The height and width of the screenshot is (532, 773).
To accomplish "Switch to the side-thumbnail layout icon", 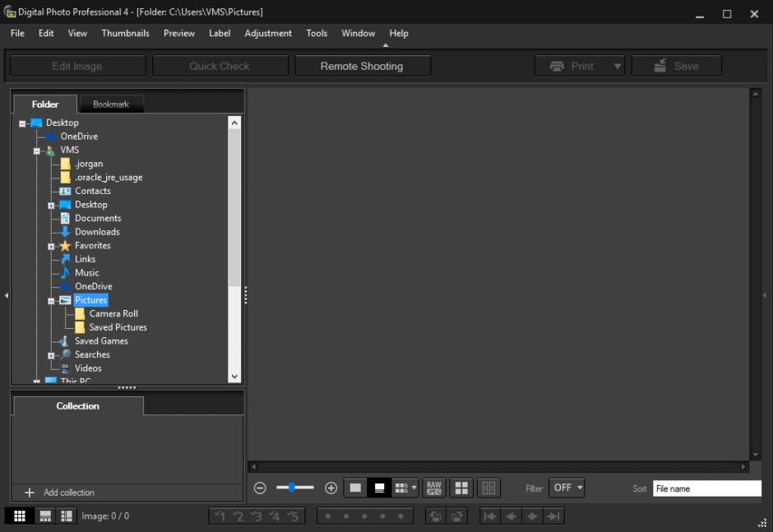I will (x=67, y=516).
